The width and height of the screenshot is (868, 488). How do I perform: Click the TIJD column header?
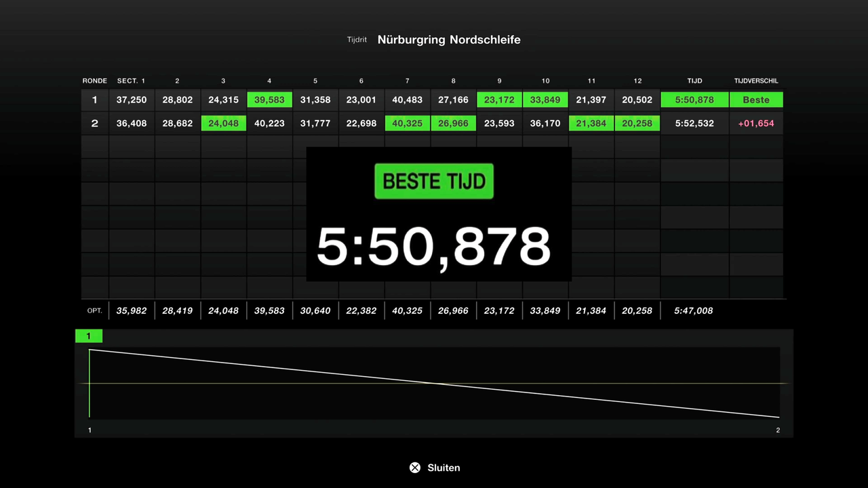pyautogui.click(x=694, y=81)
